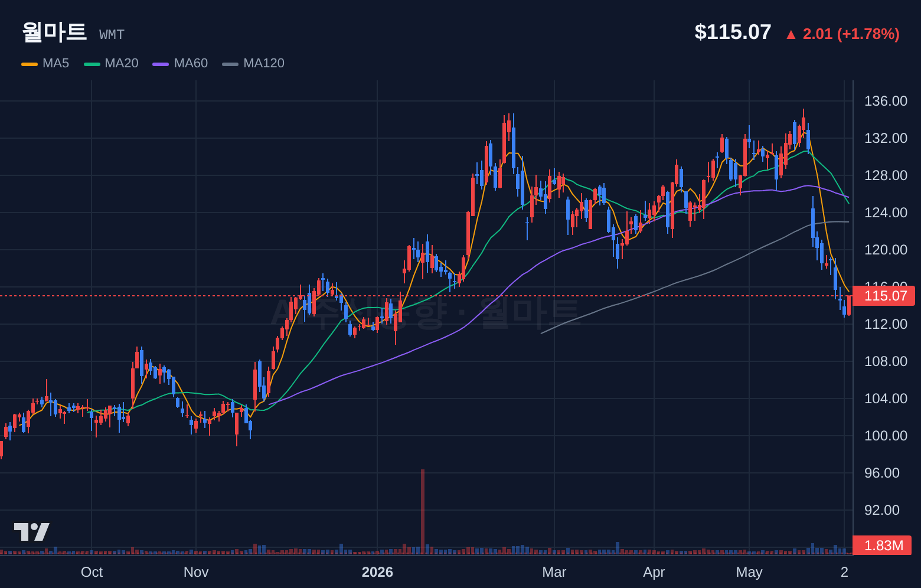Click the orange MA5 color swatch
This screenshot has width=921, height=588.
pyautogui.click(x=30, y=64)
